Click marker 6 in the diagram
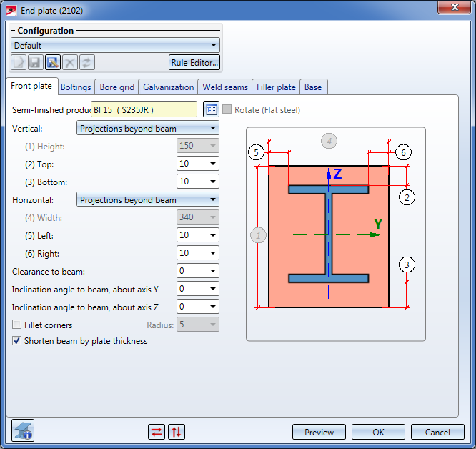Viewport: 476px width, 449px height. point(403,152)
